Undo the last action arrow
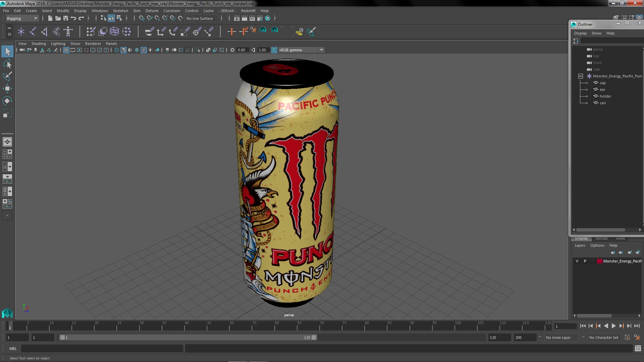 point(73,18)
